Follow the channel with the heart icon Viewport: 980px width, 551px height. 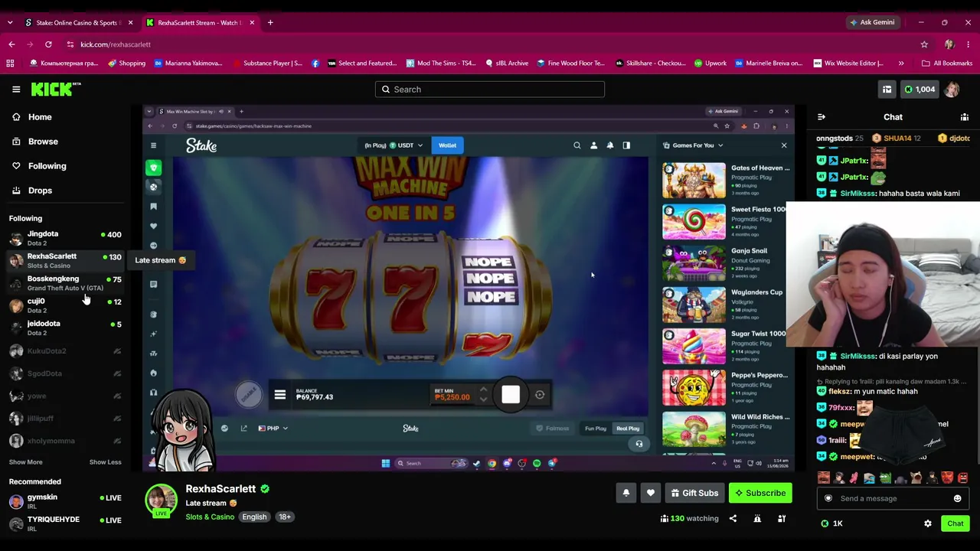[651, 493]
